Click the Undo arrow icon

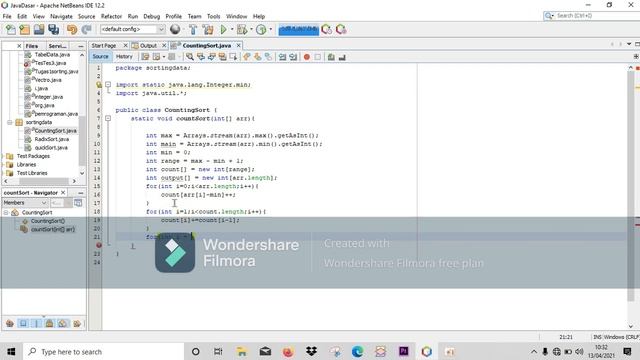point(72,29)
